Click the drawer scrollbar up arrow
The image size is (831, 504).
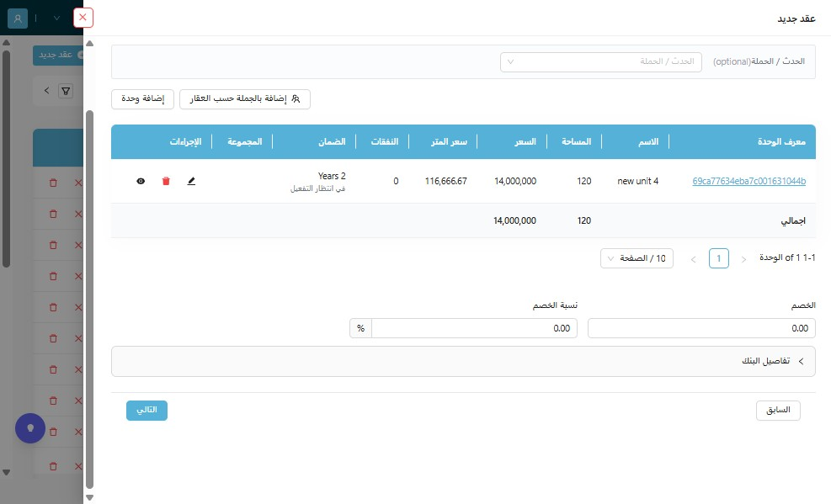[89, 44]
